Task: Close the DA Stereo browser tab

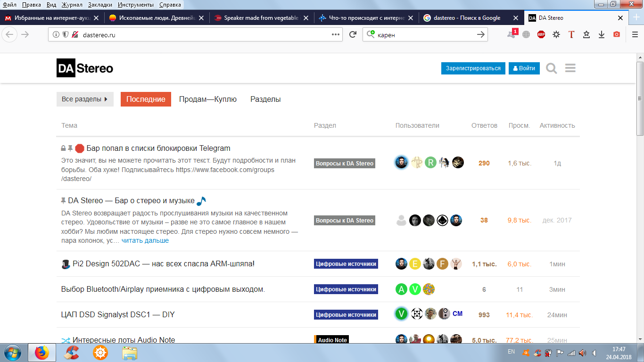Action: [620, 18]
